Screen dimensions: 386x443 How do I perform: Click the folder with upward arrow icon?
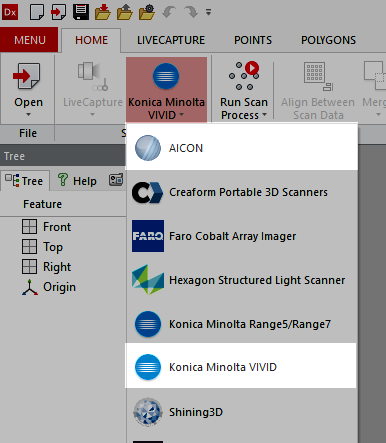pyautogui.click(x=125, y=12)
